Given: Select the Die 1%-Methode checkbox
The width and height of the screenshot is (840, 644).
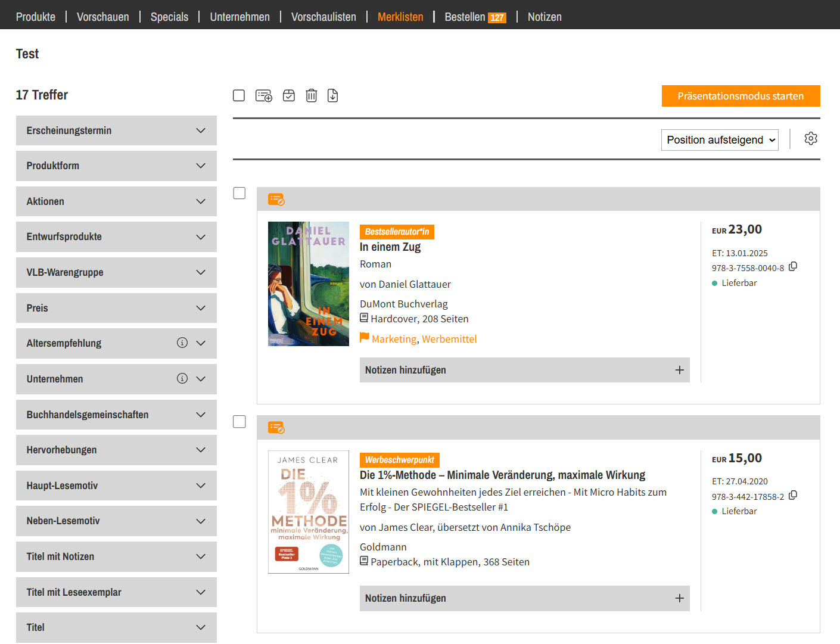Looking at the screenshot, I should [239, 422].
